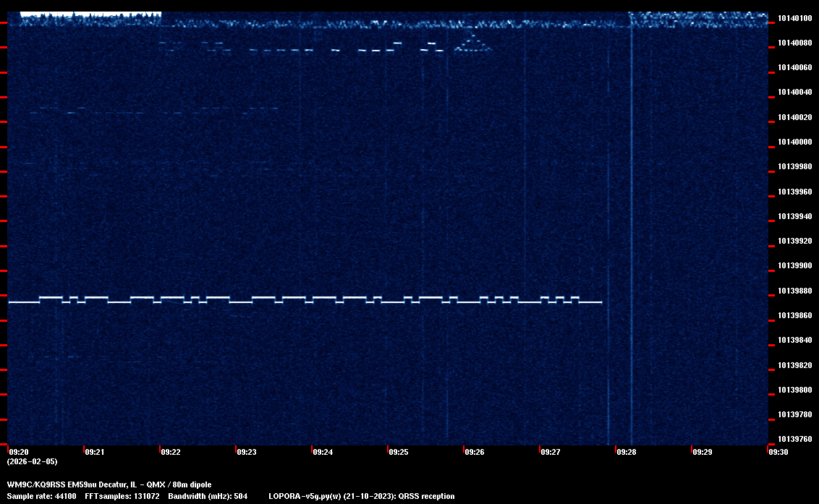This screenshot has width=819, height=504.
Task: Click the 10139760 frequency label
Action: pyautogui.click(x=794, y=439)
